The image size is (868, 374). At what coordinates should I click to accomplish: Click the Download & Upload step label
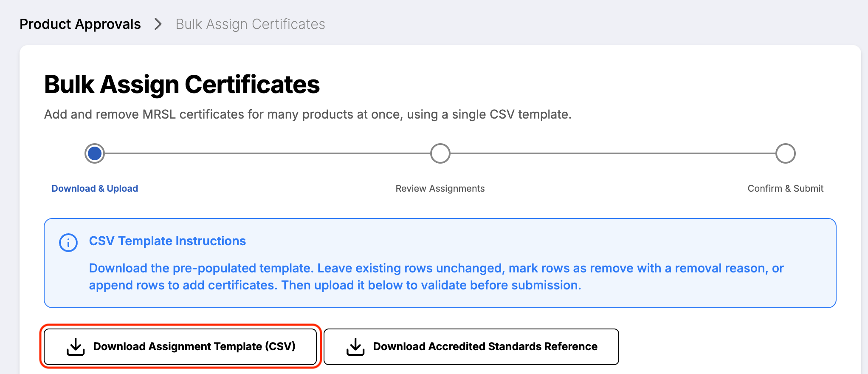(x=95, y=188)
